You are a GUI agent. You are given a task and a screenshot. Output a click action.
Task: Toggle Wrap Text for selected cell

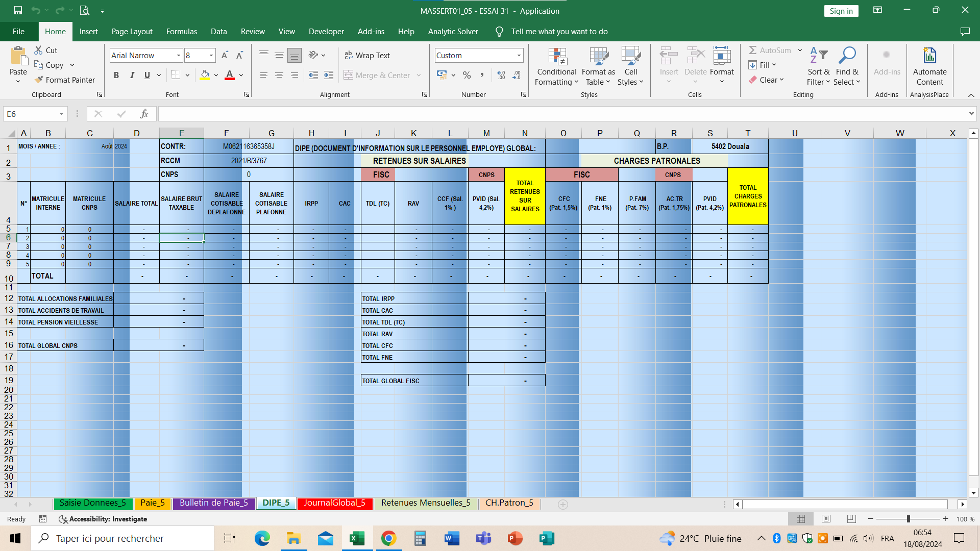pyautogui.click(x=367, y=55)
